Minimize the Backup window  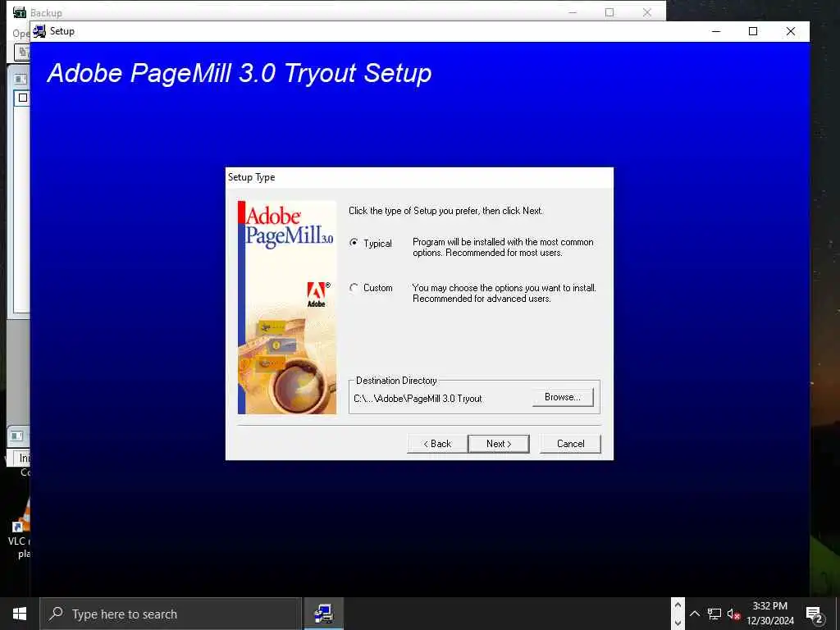[x=572, y=12]
